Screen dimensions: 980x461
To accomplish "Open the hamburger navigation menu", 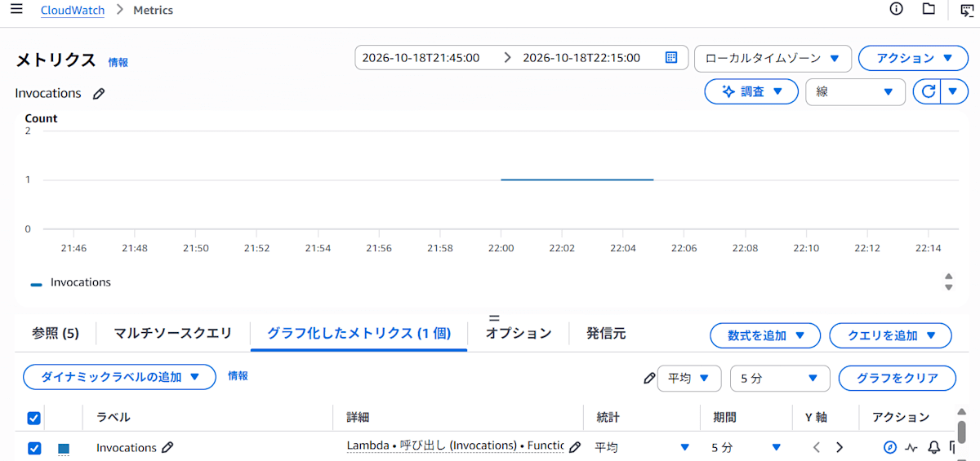I will tap(16, 10).
